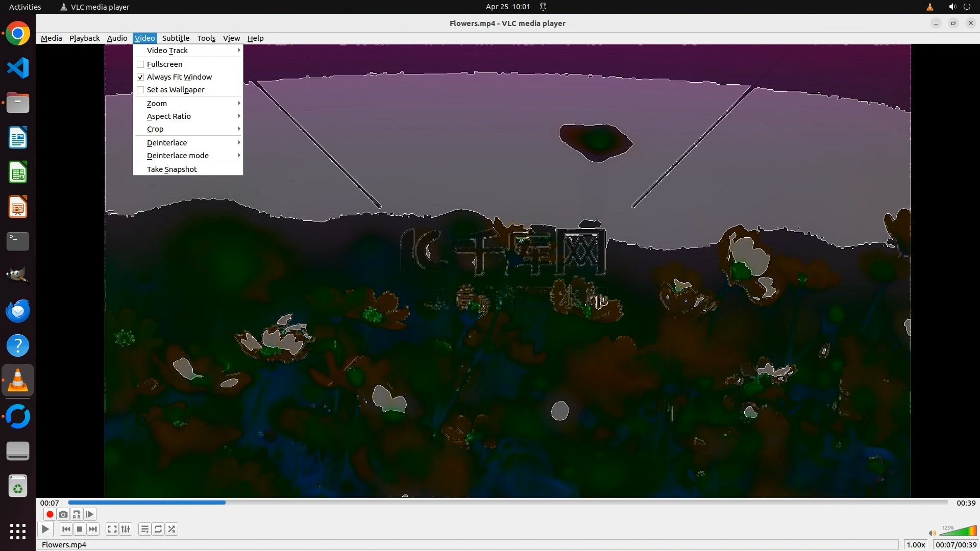
Task: Stop playback with the stop button
Action: pos(80,529)
